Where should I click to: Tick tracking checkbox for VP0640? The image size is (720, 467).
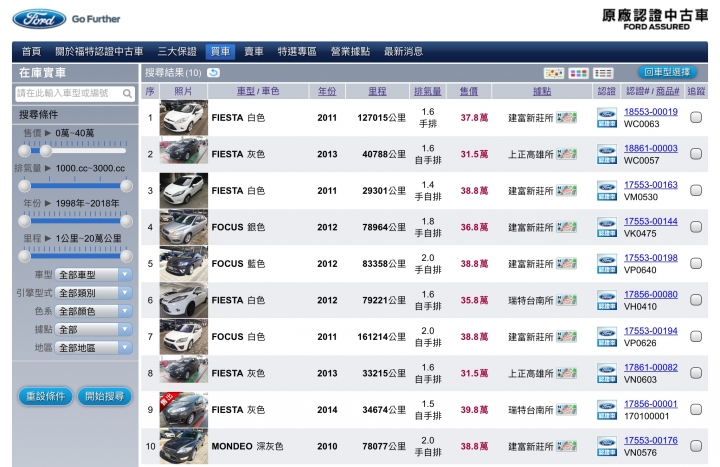(x=696, y=264)
